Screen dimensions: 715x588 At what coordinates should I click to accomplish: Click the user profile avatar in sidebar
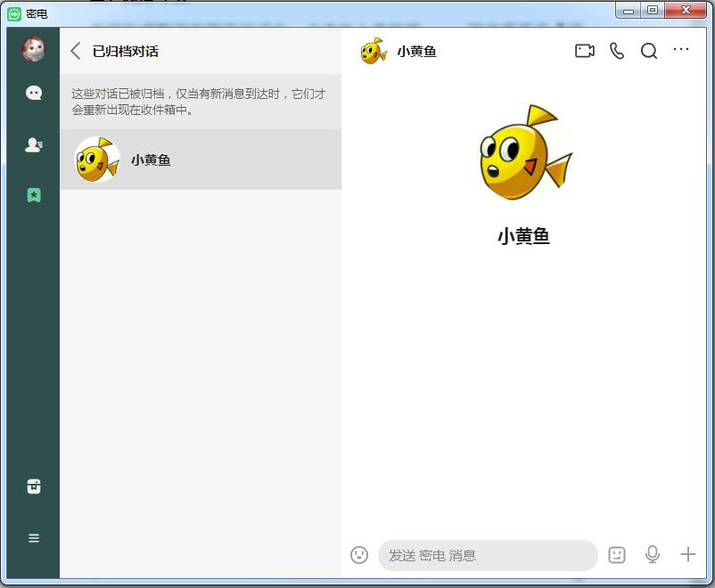click(x=34, y=50)
